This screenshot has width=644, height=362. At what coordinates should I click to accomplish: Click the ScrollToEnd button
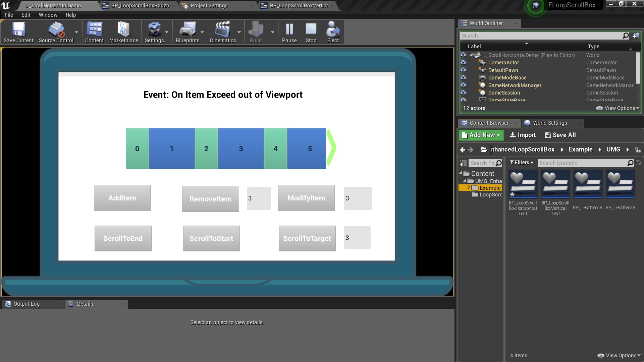click(123, 238)
